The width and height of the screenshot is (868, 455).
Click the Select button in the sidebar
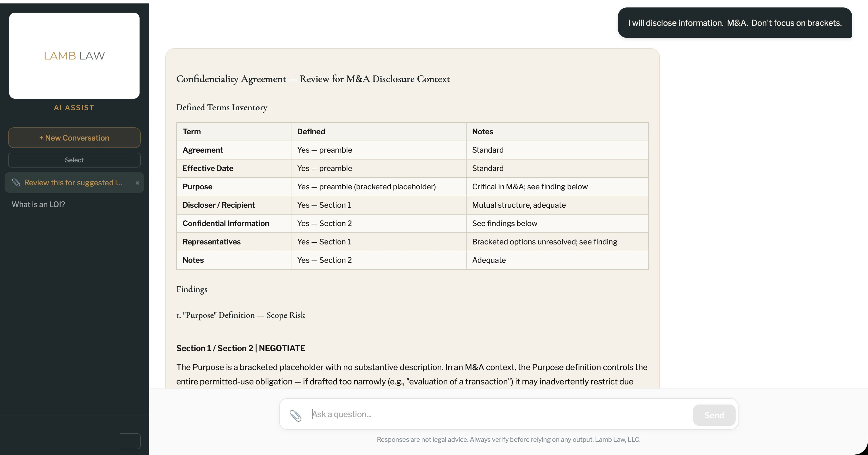pos(74,160)
